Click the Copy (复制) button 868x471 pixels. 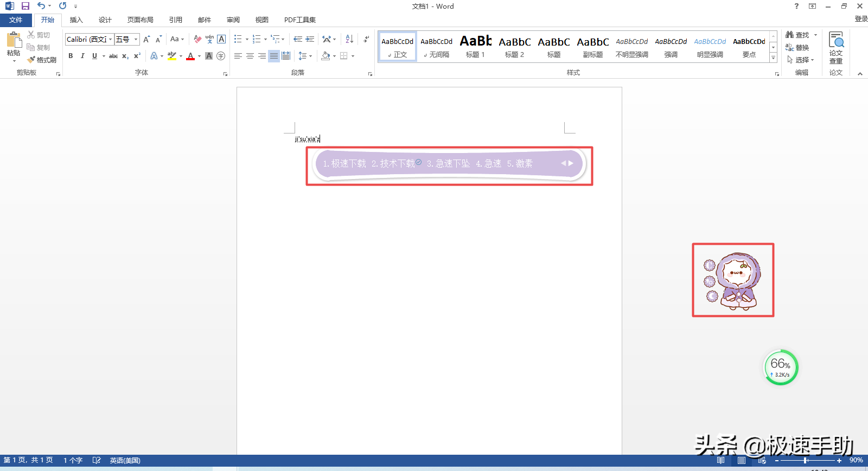[x=39, y=47]
